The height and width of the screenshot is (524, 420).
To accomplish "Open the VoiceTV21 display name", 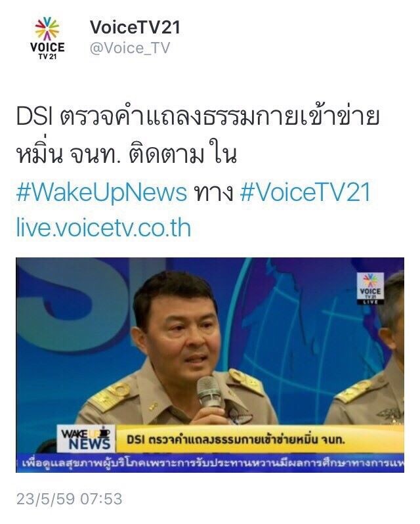I will [135, 27].
